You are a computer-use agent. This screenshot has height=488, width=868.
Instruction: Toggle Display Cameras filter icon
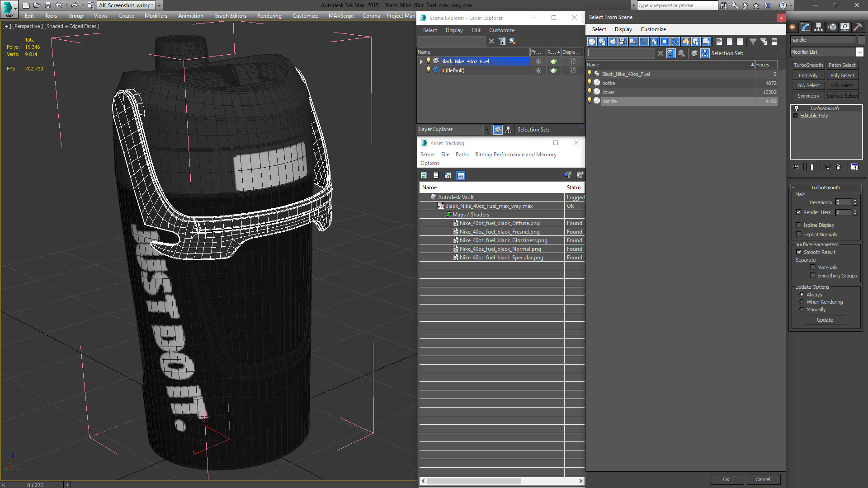point(623,42)
